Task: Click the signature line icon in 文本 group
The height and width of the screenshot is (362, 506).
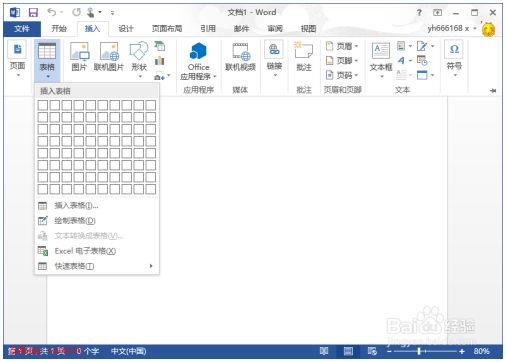Action: (422, 46)
